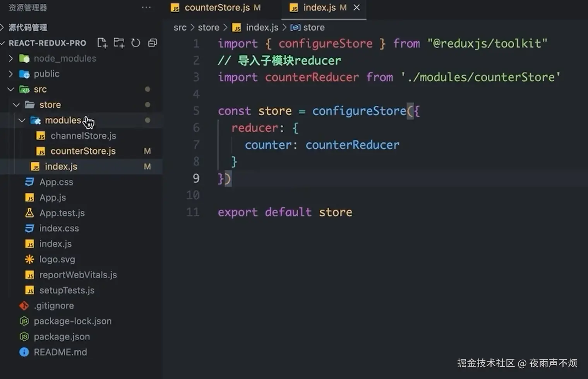Expand the node_modules folder
Viewport: 588px width, 379px height.
point(11,58)
